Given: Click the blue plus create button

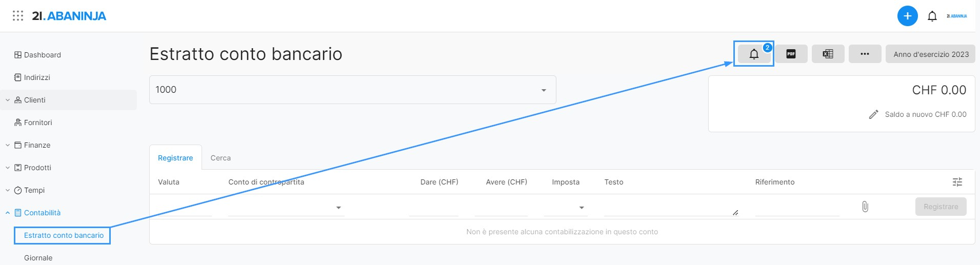Looking at the screenshot, I should 907,16.
